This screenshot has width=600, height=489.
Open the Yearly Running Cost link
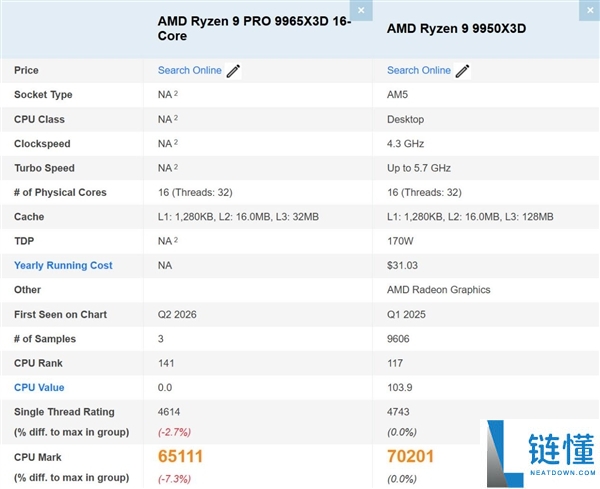tap(63, 266)
